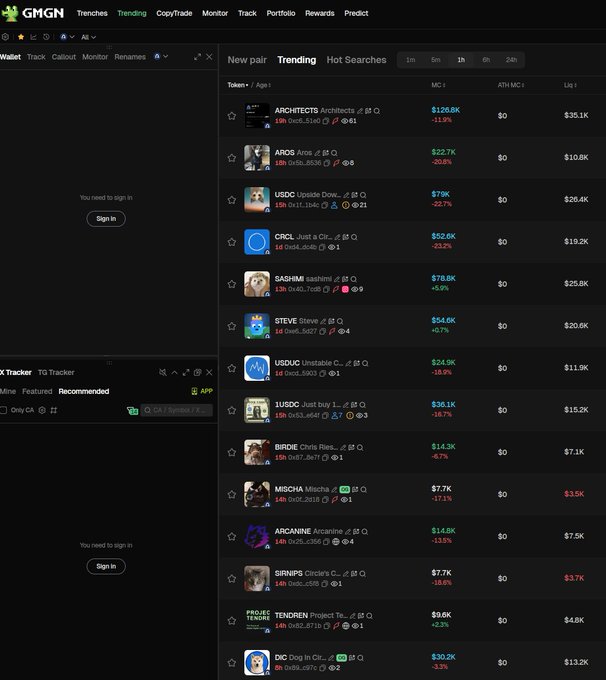
Task: Sort the list by the Liq column
Action: [x=570, y=85]
